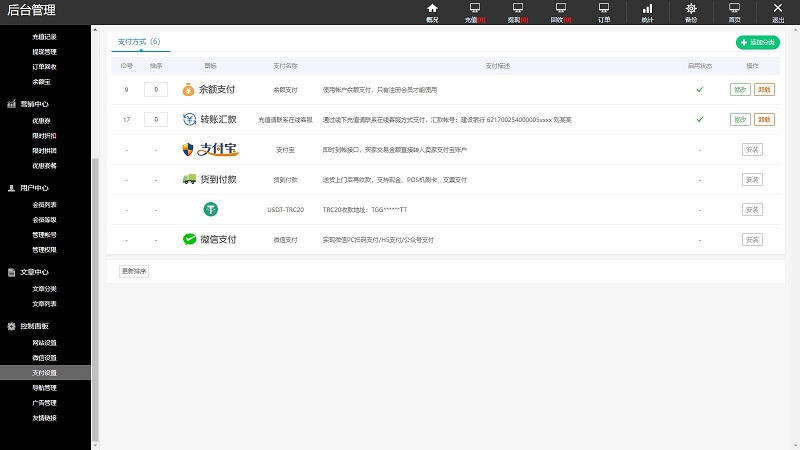This screenshot has height=450, width=800.
Task: Open 文章列表 in the sidebar
Action: click(x=44, y=304)
